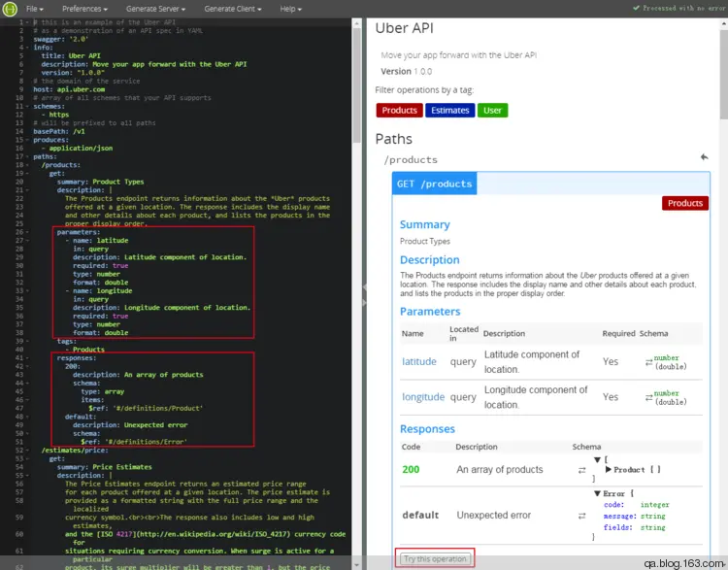Screen dimensions: 728x570
Task: Click the Swagger Editor logo icon
Action: click(10, 9)
